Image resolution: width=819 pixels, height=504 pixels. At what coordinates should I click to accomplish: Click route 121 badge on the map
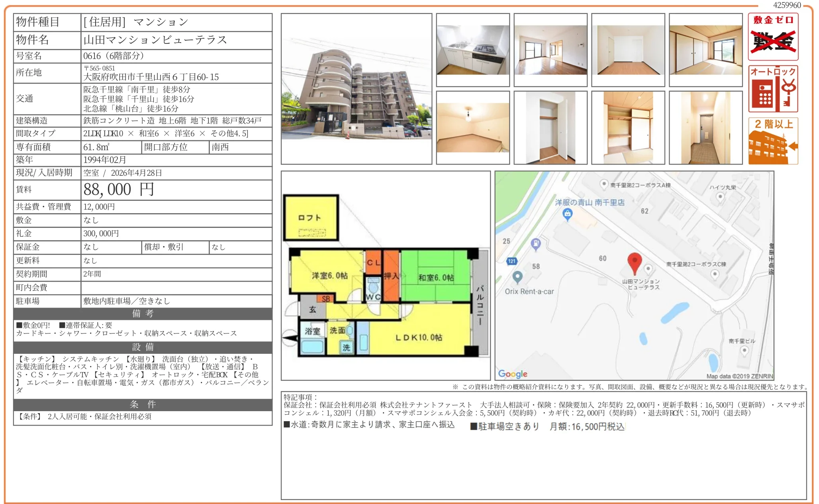coord(511,261)
